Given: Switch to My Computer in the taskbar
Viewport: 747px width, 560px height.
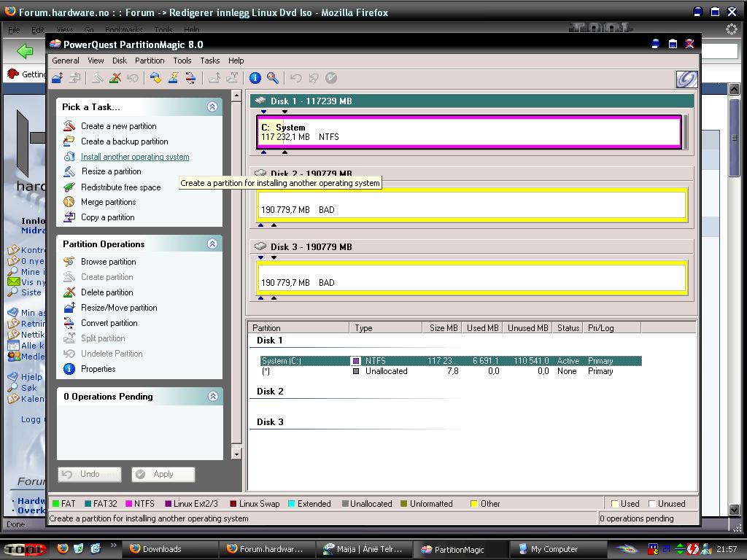Looking at the screenshot, I should (558, 549).
